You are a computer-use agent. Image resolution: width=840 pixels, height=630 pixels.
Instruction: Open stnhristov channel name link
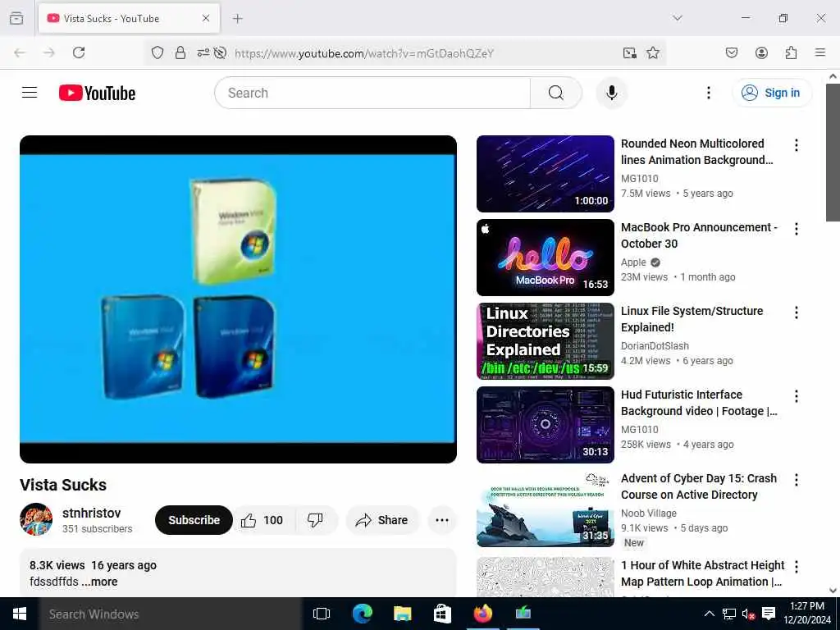[x=92, y=514]
